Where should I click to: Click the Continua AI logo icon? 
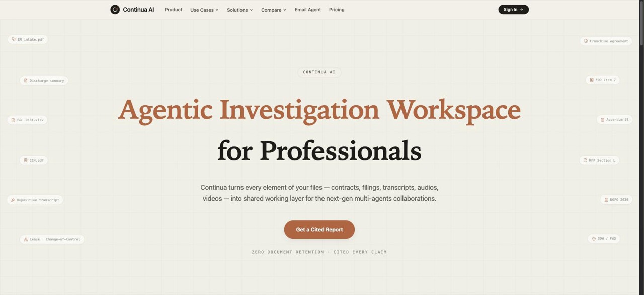115,10
